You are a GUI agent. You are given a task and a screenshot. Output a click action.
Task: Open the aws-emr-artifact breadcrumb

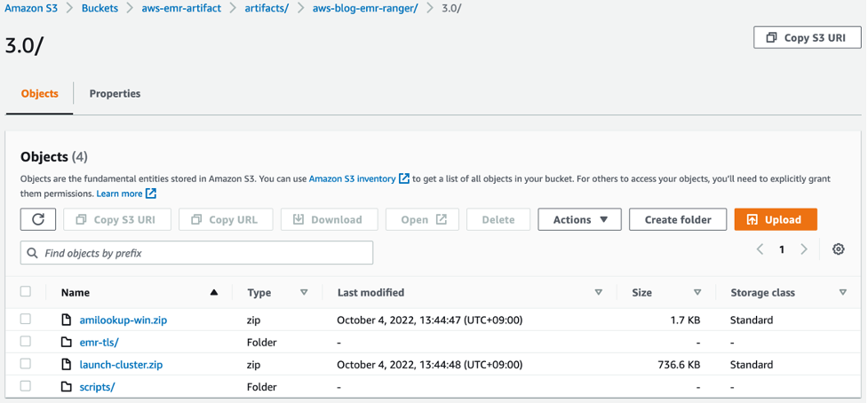(x=181, y=9)
